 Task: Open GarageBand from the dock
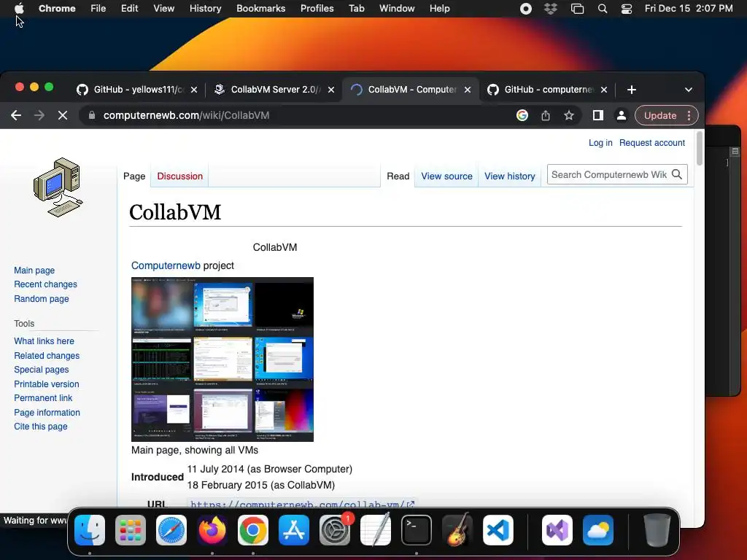[x=457, y=530]
